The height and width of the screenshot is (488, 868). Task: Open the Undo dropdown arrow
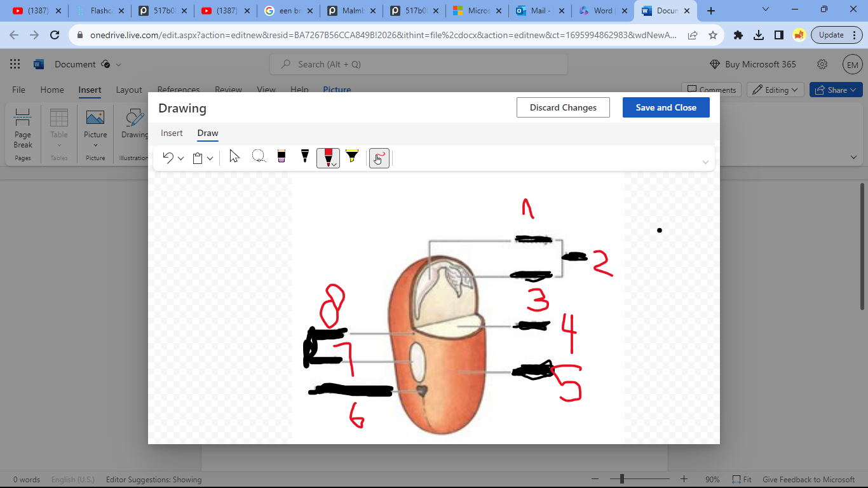(x=181, y=158)
